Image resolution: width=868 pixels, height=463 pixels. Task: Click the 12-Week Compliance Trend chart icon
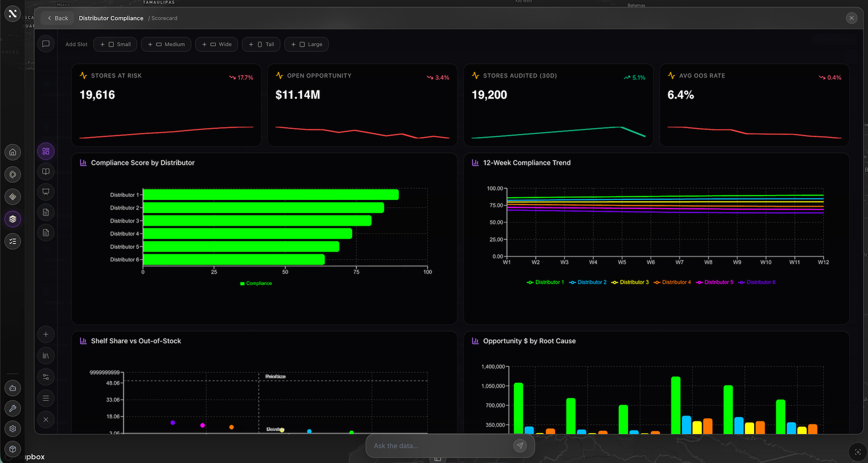(x=475, y=163)
